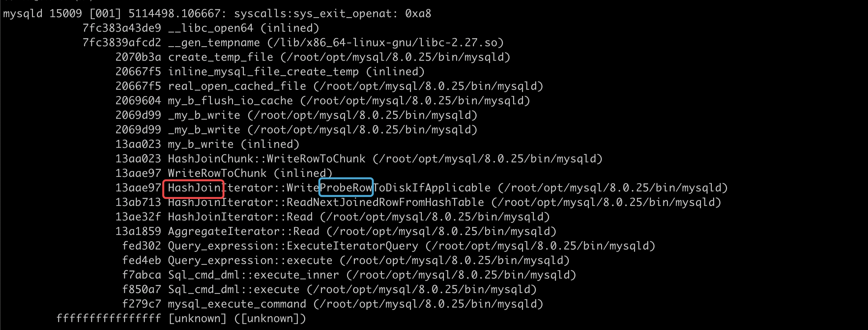Viewport: 868px width, 330px height.
Task: Click inline_mysql_file_create_temp function name
Action: click(263, 72)
